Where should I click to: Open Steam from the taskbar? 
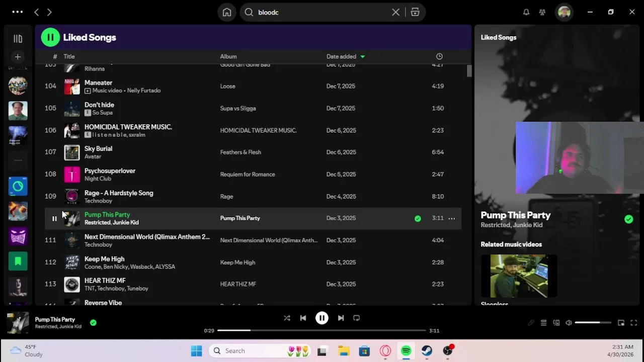427,351
